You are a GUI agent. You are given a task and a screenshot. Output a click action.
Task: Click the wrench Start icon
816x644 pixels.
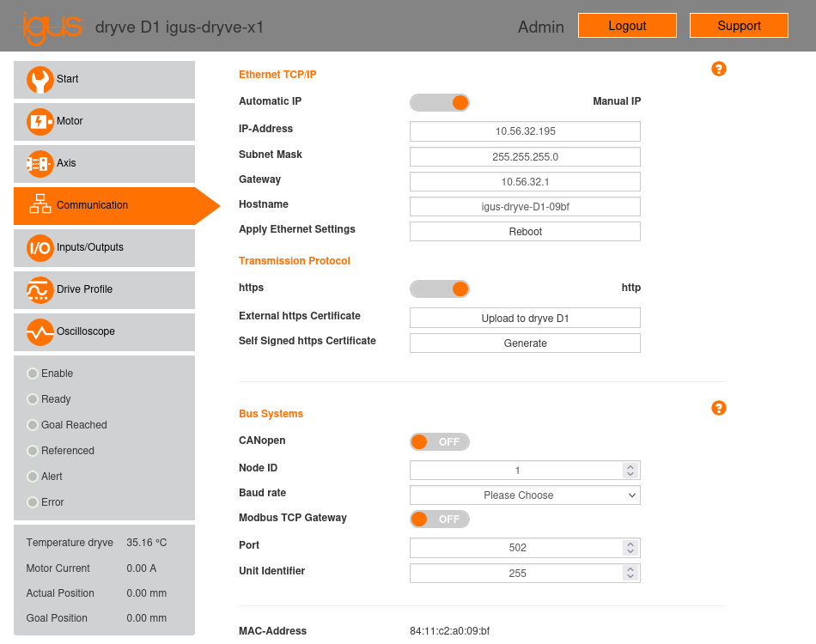[x=40, y=80]
